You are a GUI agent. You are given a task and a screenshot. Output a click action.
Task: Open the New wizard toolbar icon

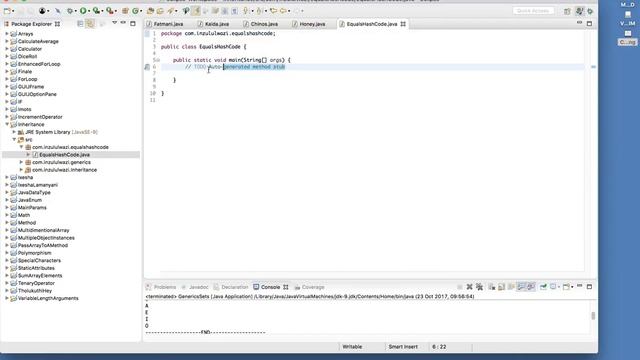7,11
